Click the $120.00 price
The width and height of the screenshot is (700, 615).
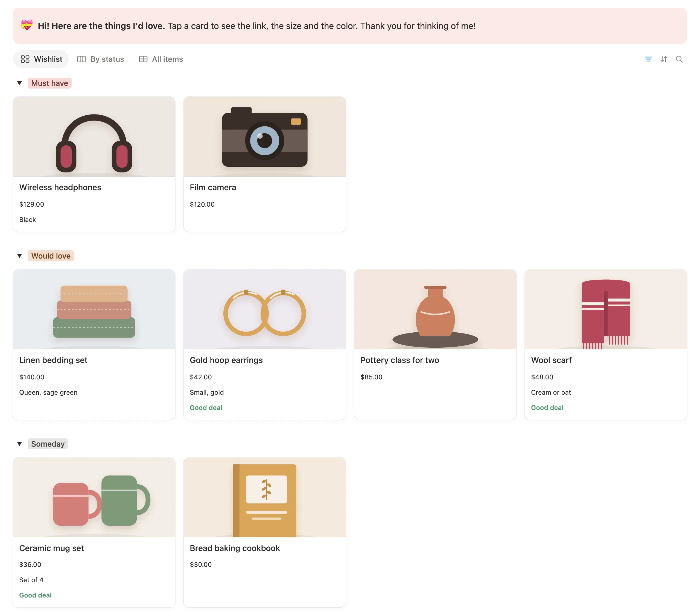202,204
